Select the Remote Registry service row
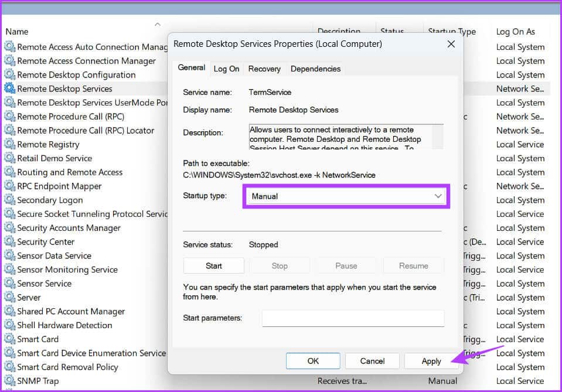 (x=49, y=144)
